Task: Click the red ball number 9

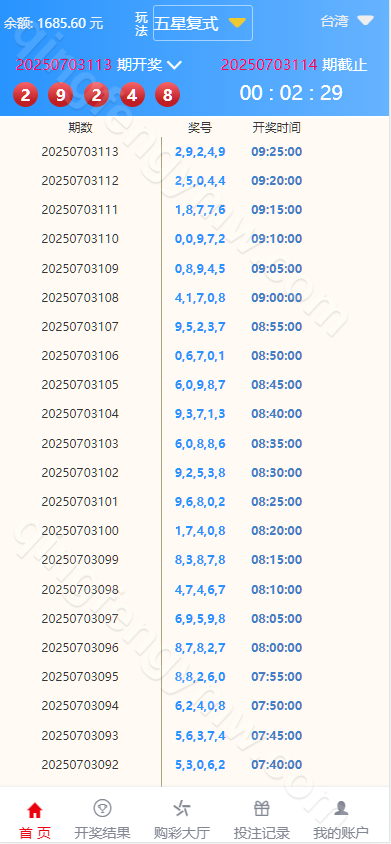Action: coord(60,96)
